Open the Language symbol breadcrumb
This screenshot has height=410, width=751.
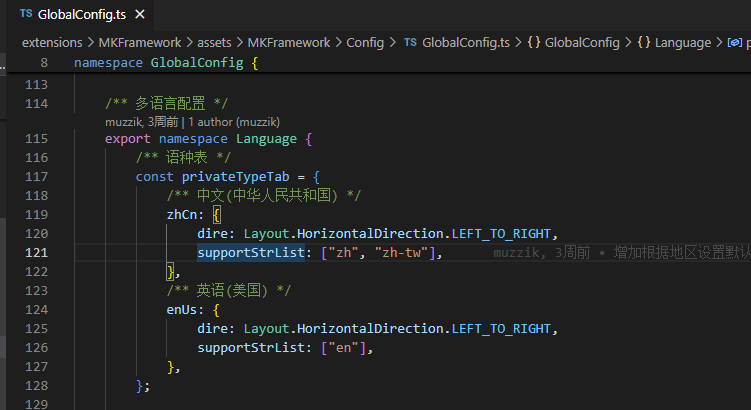tap(682, 42)
